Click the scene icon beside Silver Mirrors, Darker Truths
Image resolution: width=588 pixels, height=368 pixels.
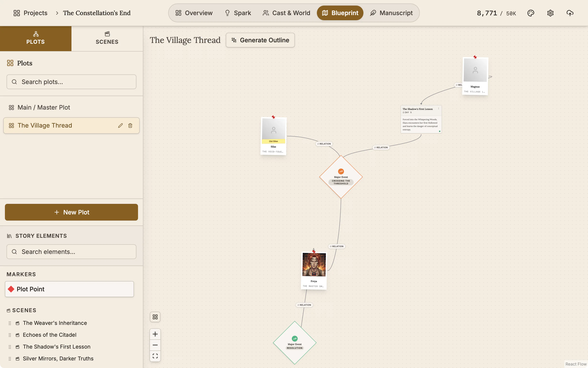18,359
